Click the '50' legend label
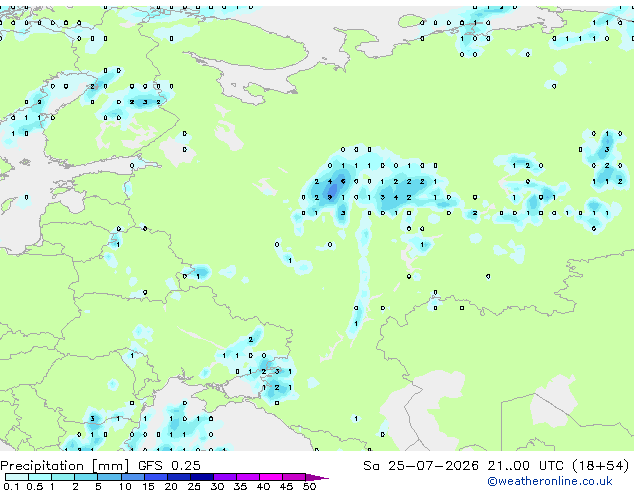 [x=309, y=486]
